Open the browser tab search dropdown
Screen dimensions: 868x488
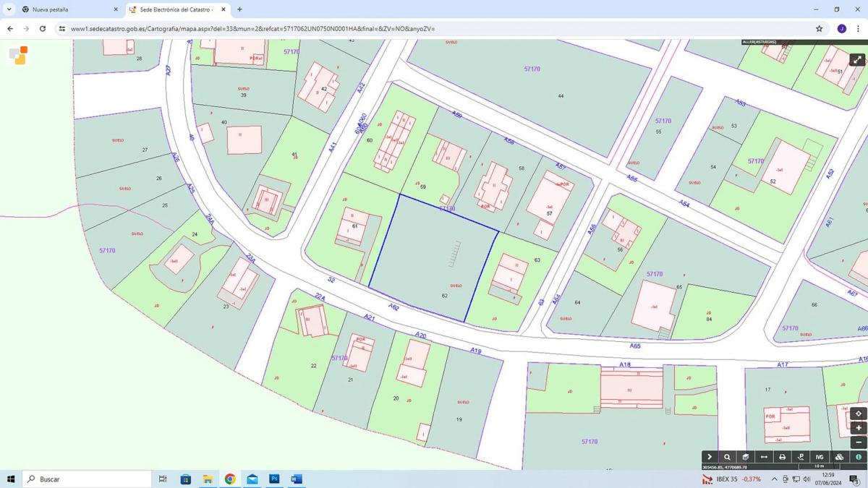pos(9,9)
